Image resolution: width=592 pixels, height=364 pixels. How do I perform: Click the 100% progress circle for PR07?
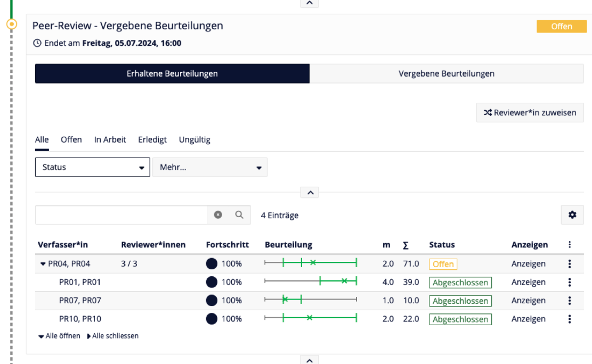click(213, 300)
